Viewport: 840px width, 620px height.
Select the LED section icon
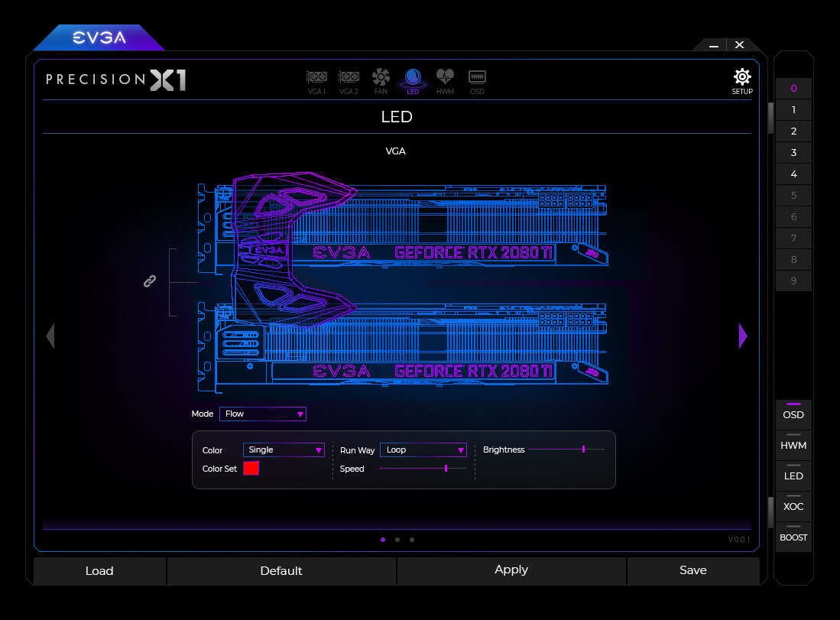tap(413, 80)
